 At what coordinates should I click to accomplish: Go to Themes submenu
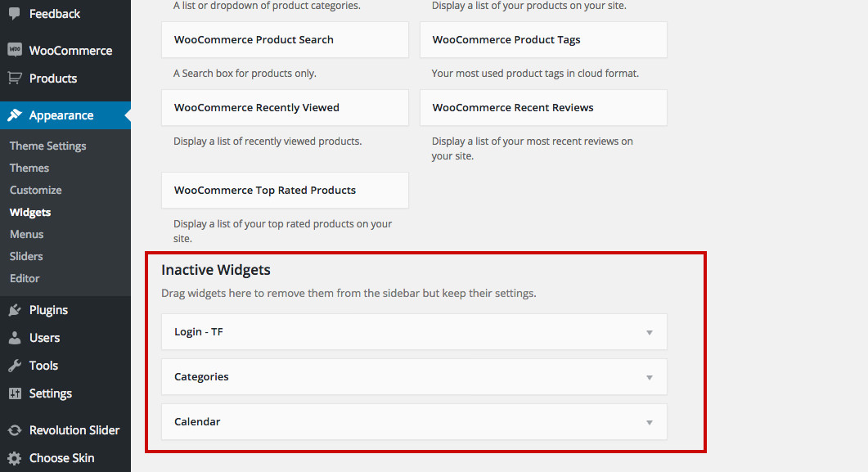click(29, 168)
